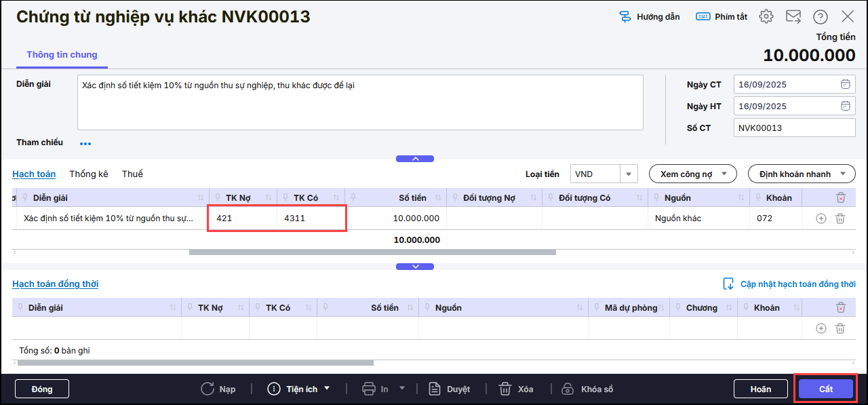Open the settings gear icon
The image size is (868, 405).
coord(766,17)
